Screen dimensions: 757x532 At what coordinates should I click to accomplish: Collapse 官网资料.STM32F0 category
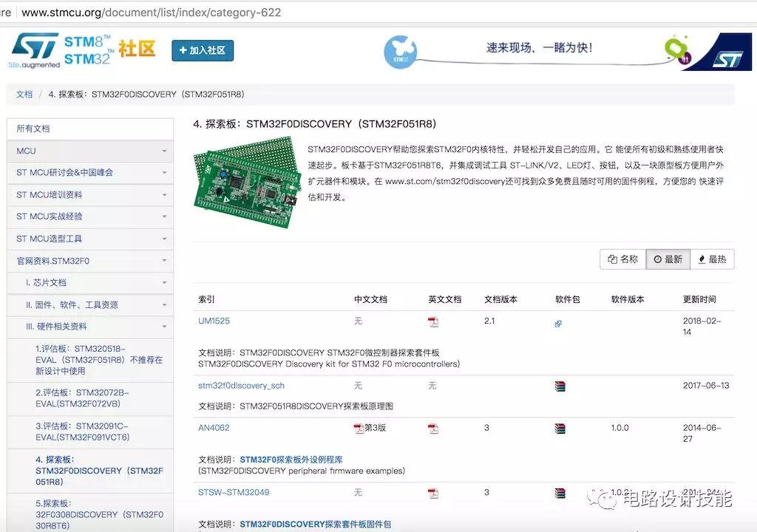90,261
